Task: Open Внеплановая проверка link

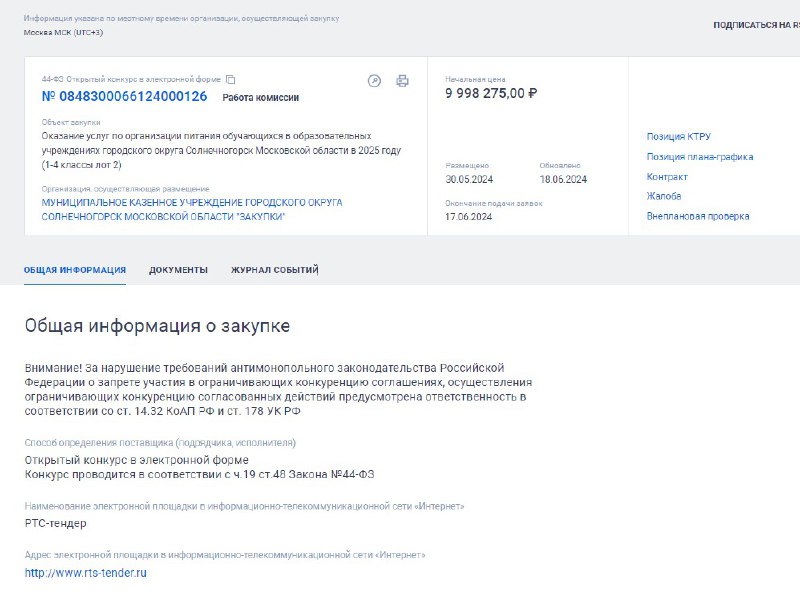Action: (x=698, y=216)
